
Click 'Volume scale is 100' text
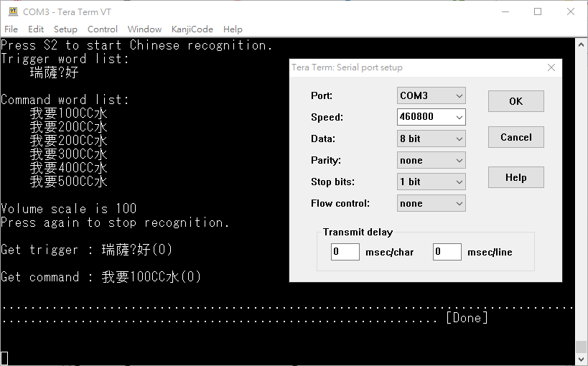point(69,209)
